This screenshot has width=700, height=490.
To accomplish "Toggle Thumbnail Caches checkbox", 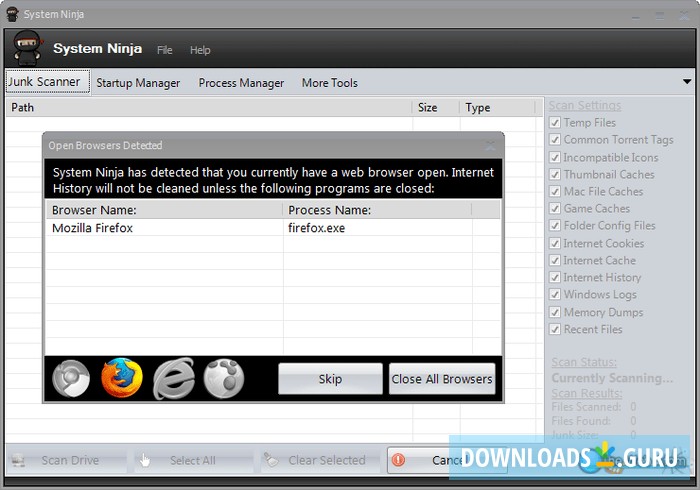I will point(555,174).
